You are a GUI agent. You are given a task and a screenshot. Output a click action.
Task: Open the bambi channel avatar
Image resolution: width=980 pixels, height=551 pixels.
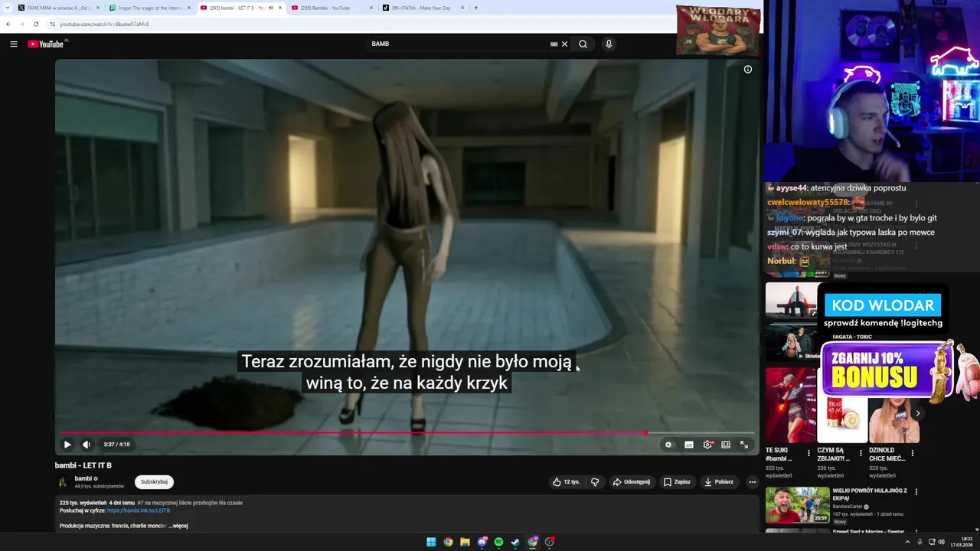coord(63,482)
